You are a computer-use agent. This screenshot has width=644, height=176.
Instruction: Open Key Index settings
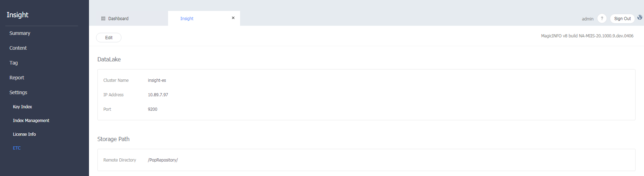[x=22, y=107]
